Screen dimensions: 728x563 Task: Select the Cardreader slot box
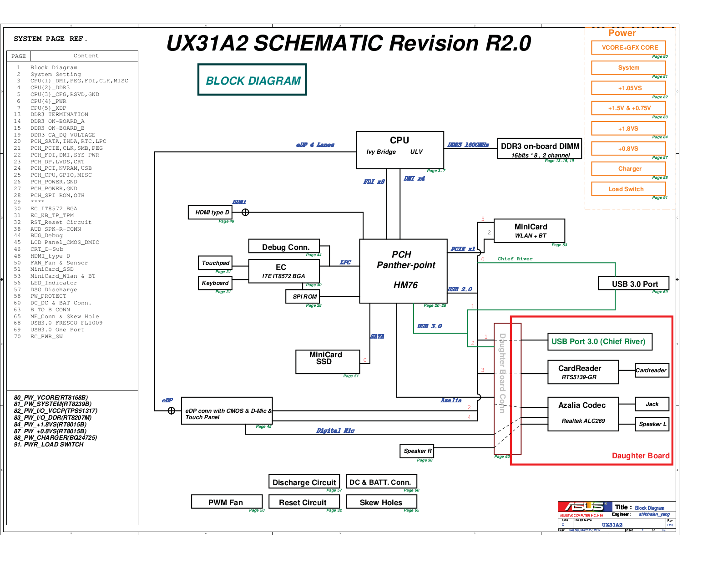(652, 370)
